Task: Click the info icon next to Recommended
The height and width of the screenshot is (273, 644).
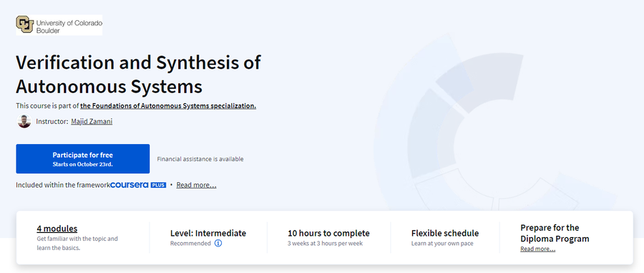Action: click(218, 244)
